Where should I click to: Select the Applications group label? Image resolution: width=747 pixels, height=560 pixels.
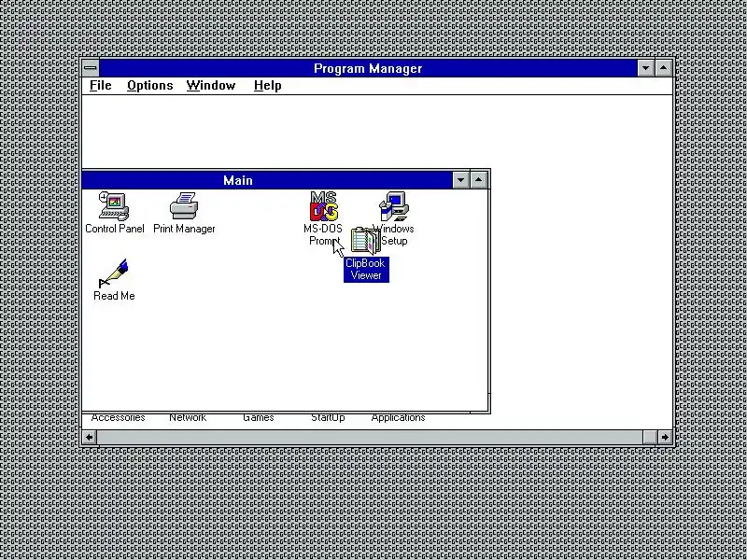[x=398, y=417]
